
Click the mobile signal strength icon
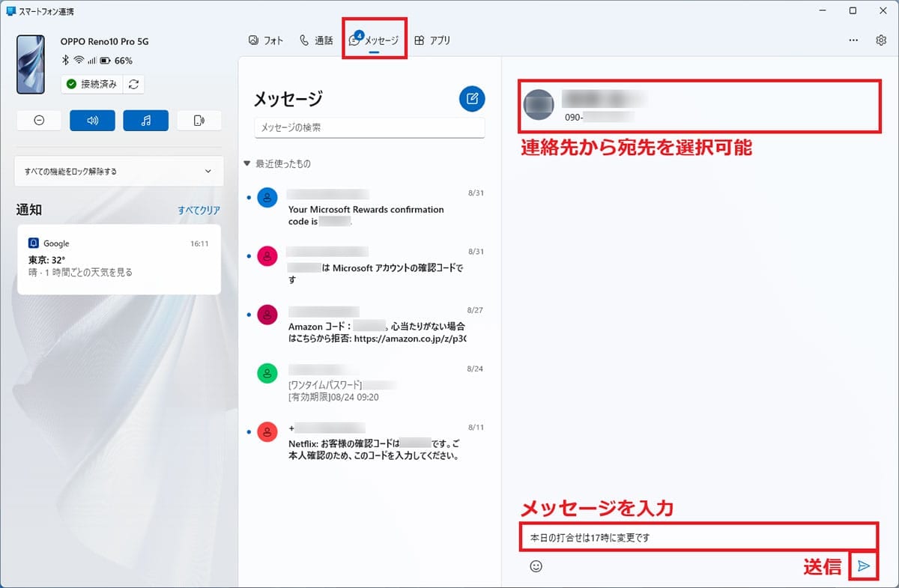tap(91, 61)
